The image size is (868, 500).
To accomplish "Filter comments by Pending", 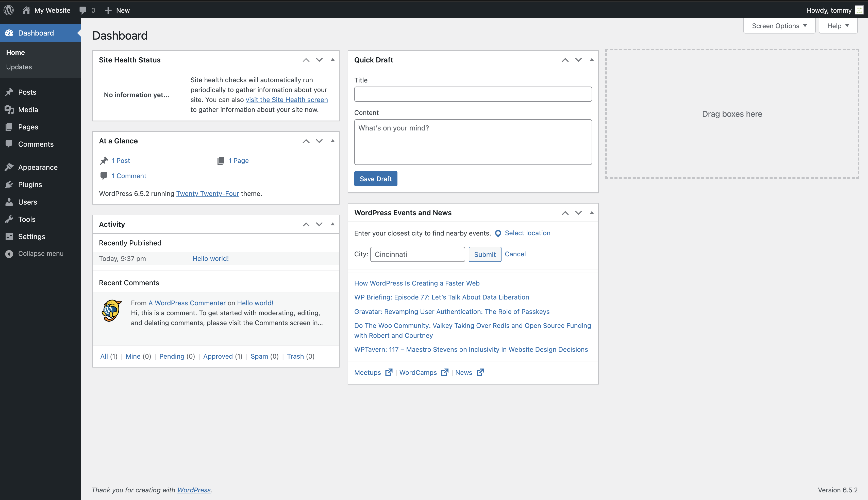I will tap(172, 356).
